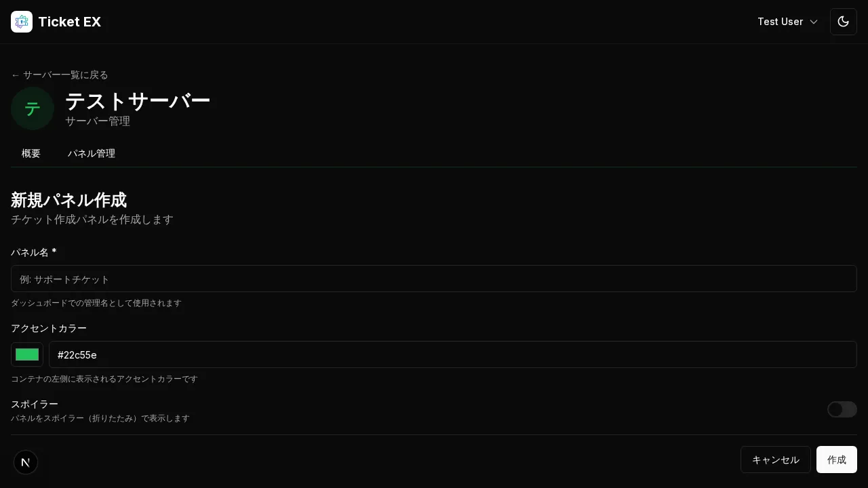This screenshot has height=488, width=868.
Task: Click the Ticket EX brand title
Action: click(x=69, y=22)
